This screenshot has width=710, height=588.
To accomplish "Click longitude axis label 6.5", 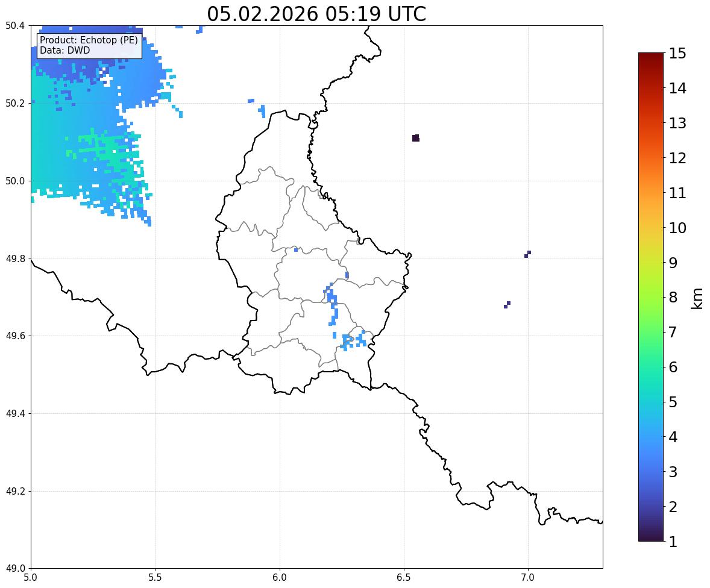I will pos(404,578).
